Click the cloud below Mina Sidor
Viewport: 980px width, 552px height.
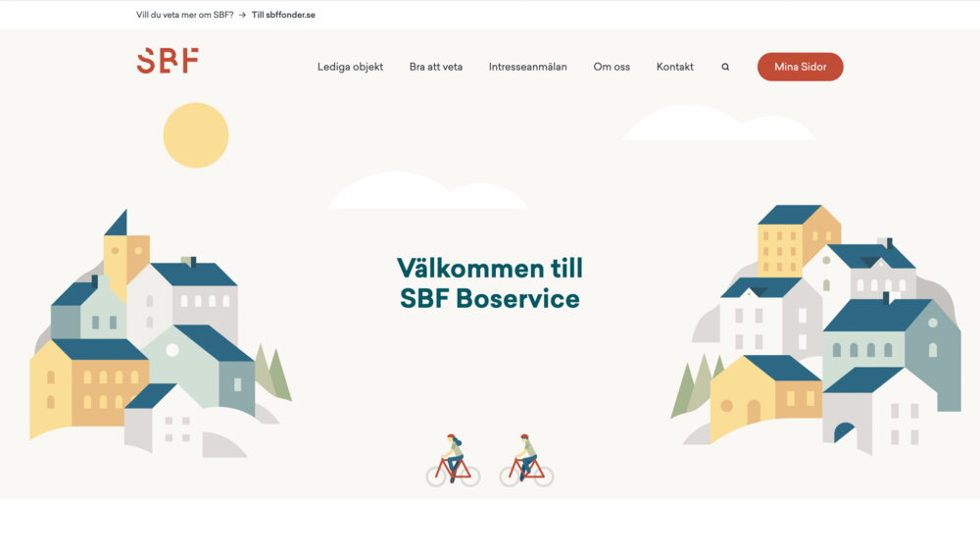(718, 123)
